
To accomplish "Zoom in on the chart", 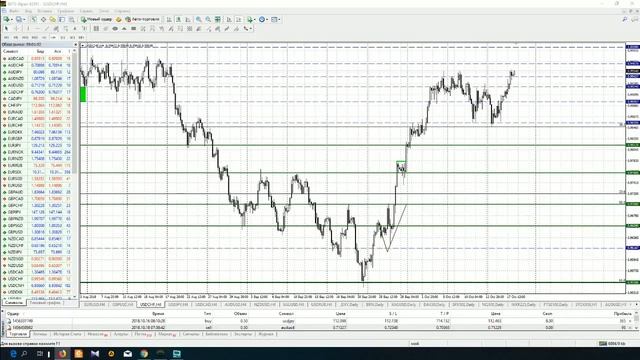I will coord(198,19).
